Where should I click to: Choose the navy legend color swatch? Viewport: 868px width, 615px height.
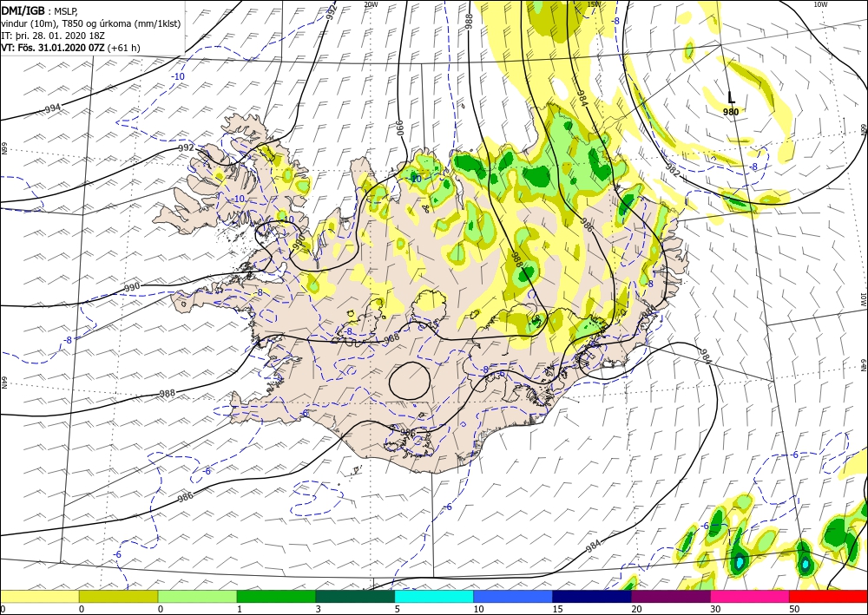click(x=592, y=597)
